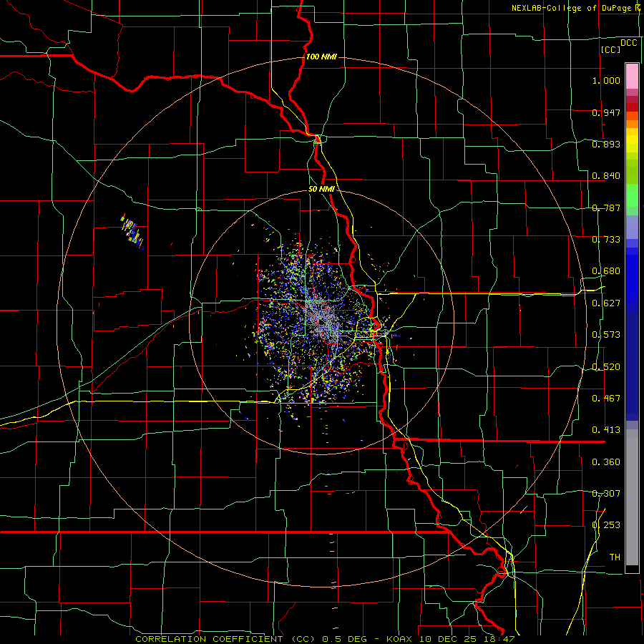Screen dimensions: 644x644
Task: Select the 0.573 scale value
Action: point(606,335)
